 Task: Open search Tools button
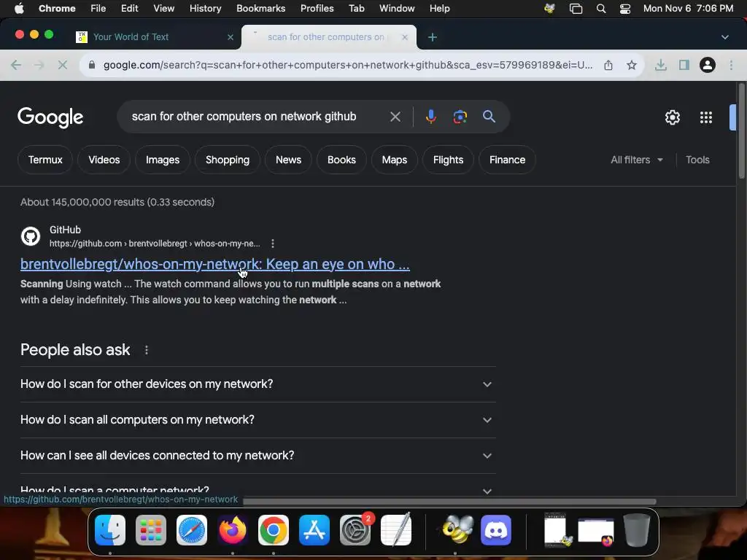[x=697, y=160]
